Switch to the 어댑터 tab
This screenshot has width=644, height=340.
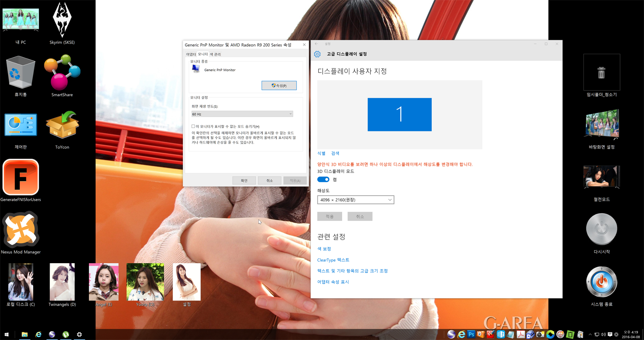click(x=191, y=54)
